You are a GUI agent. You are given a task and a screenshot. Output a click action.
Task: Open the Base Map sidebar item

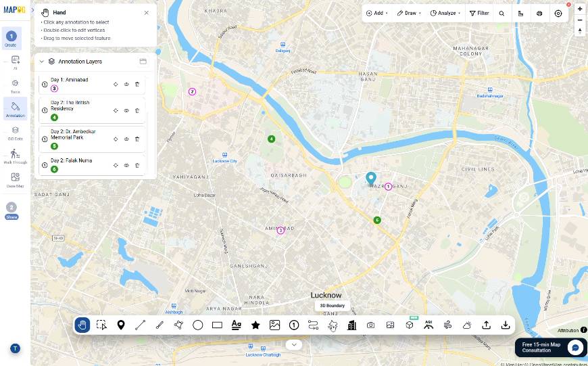coord(15,180)
